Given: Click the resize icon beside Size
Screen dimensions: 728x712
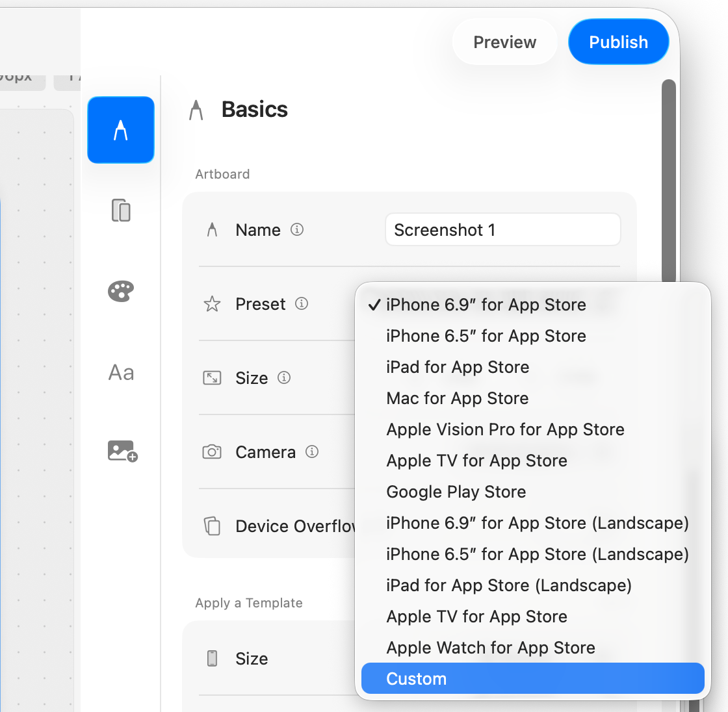Looking at the screenshot, I should (x=212, y=378).
